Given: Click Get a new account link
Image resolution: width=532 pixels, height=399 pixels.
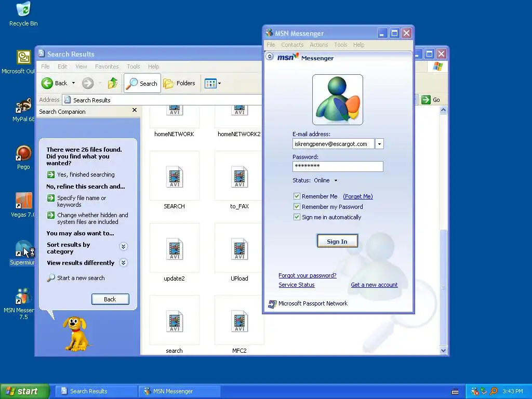Looking at the screenshot, I should click(x=374, y=285).
